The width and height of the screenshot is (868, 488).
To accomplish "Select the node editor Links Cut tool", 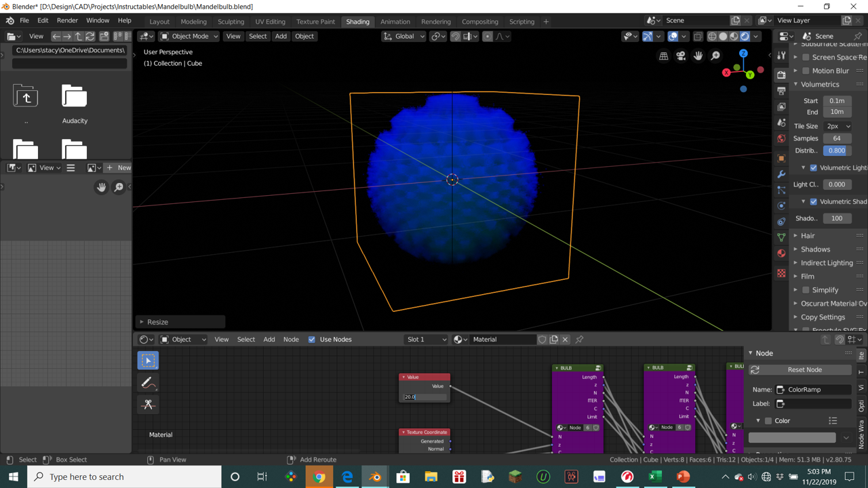I will click(x=149, y=405).
